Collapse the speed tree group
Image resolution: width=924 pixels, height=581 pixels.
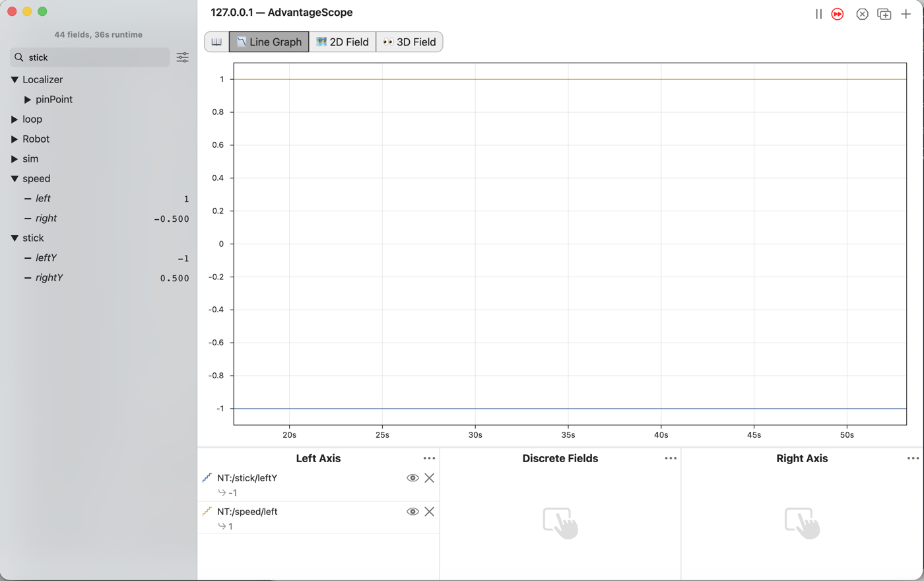coord(15,179)
